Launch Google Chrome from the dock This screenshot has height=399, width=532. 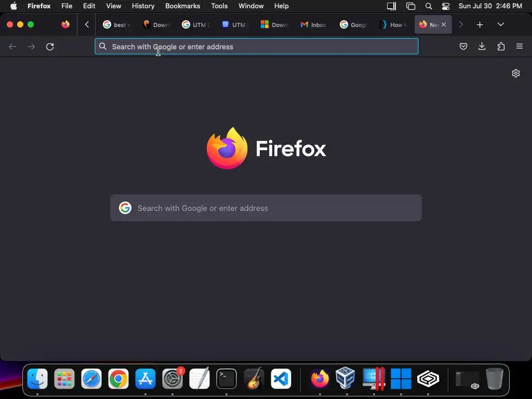[118, 379]
